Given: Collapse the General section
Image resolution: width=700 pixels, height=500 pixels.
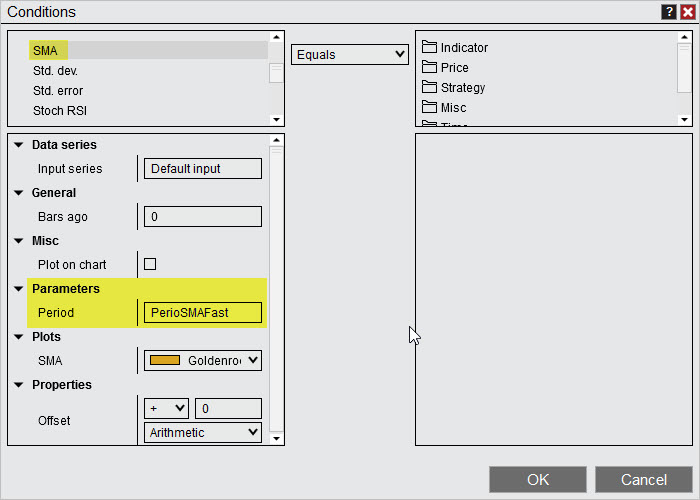Looking at the screenshot, I should click(19, 193).
